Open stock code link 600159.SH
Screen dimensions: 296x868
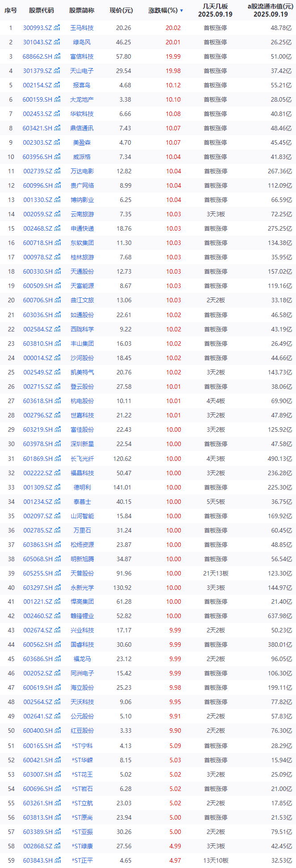38,99
